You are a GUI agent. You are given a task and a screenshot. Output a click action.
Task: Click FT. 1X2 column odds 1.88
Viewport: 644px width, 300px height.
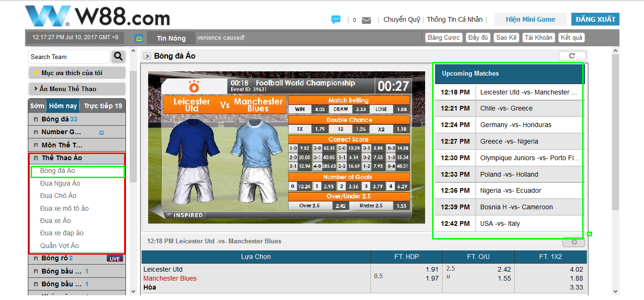click(576, 278)
